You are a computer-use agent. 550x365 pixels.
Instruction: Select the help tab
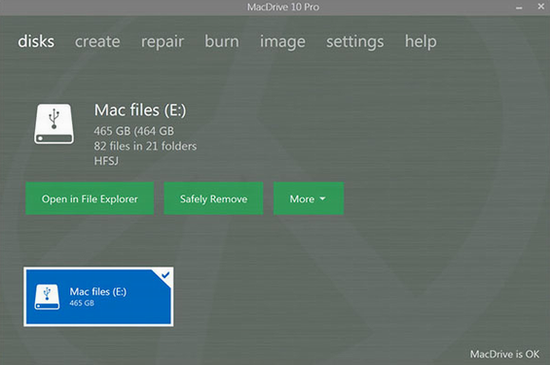pyautogui.click(x=421, y=42)
